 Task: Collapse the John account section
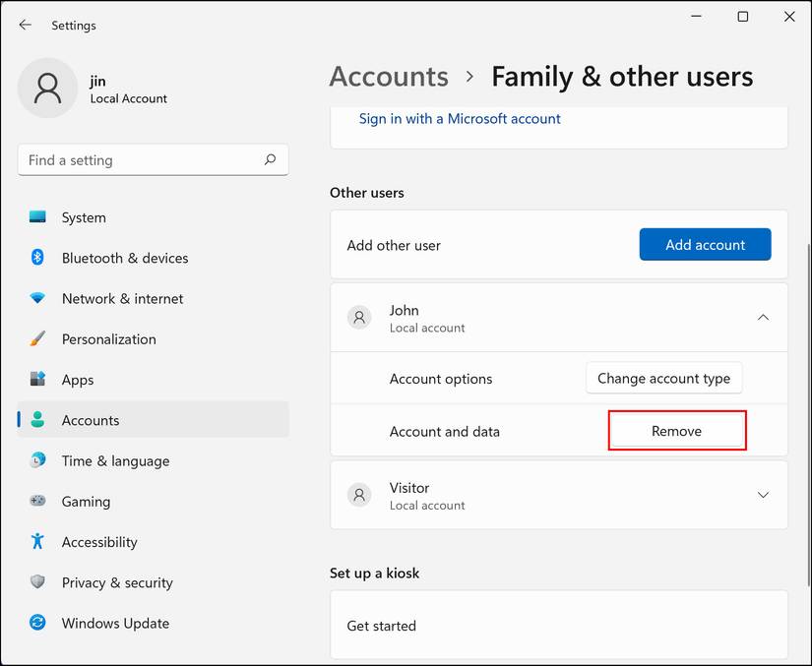763,318
